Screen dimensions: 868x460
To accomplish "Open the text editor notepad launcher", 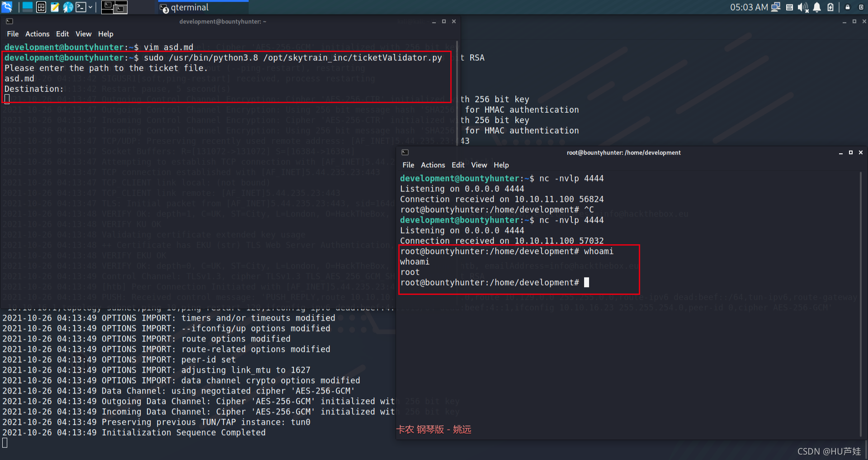I will coord(55,7).
